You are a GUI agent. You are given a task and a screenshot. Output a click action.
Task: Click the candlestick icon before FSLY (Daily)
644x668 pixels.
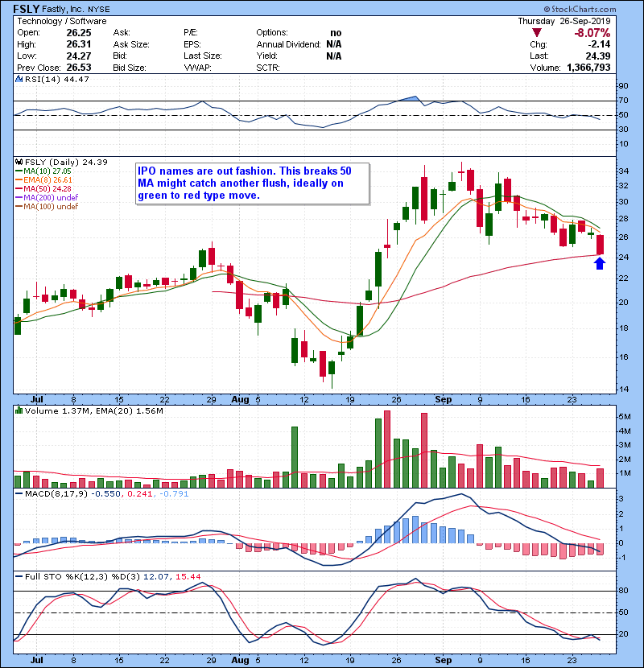(x=19, y=162)
